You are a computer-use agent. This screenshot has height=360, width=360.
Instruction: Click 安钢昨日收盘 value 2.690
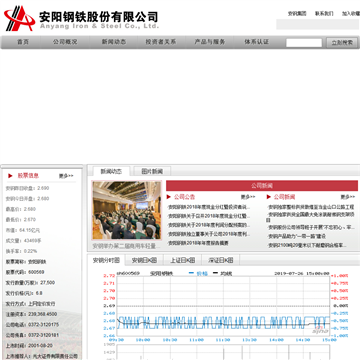pyautogui.click(x=43, y=188)
